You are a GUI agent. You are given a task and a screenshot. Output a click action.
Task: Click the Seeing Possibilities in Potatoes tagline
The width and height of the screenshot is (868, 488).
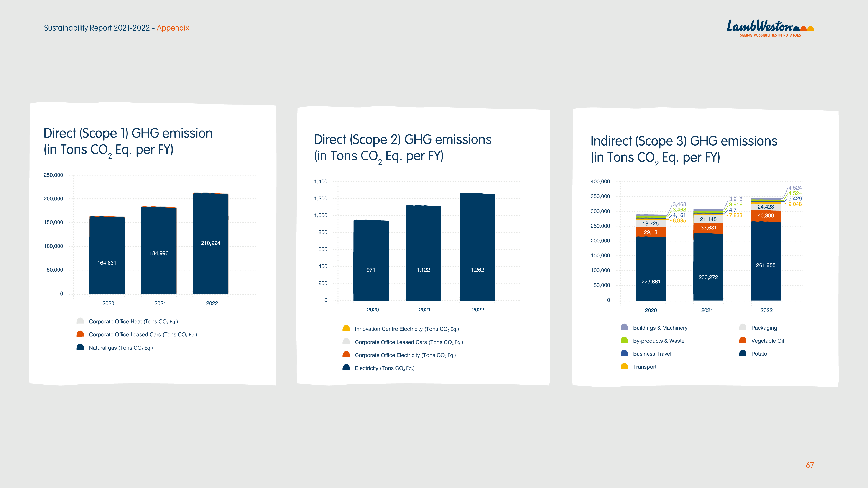click(x=770, y=35)
